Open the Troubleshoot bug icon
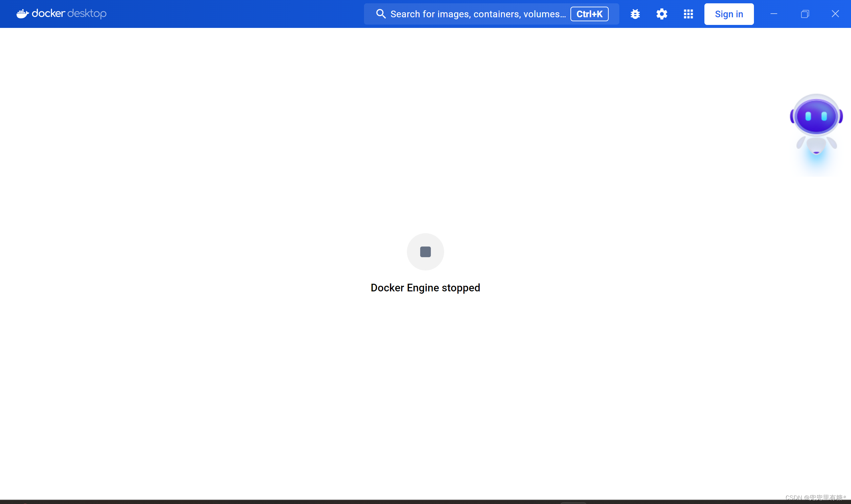 pyautogui.click(x=635, y=14)
